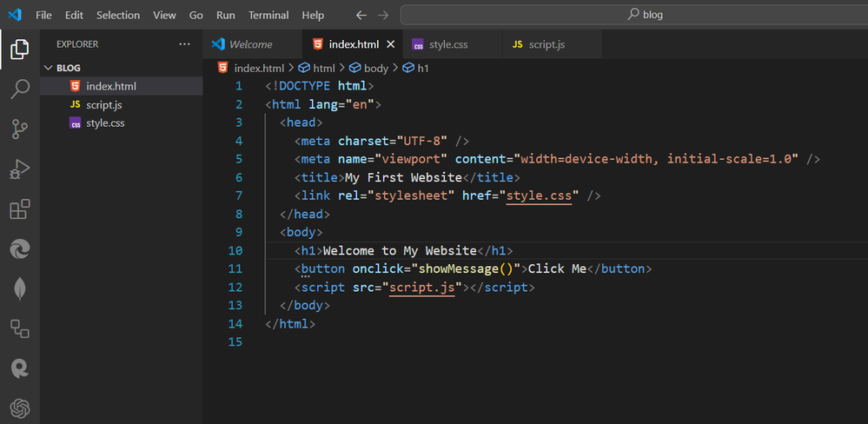Click the EXPLORER panel title
The image size is (868, 424).
coord(77,44)
